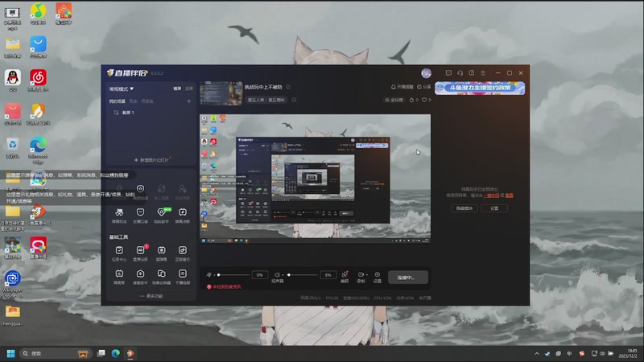The width and height of the screenshot is (644, 362).
Task: Open the 钻粉助手 icon with NEW badge
Action: [162, 212]
